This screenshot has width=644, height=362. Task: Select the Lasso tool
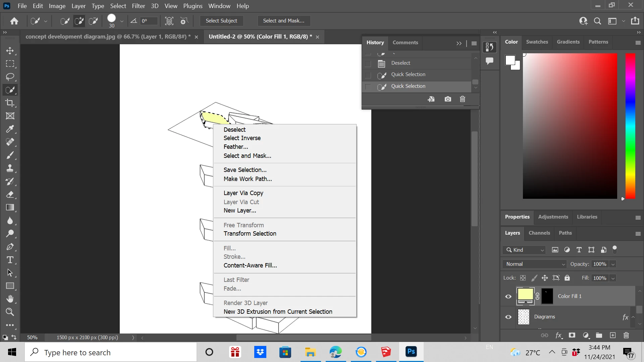10,77
